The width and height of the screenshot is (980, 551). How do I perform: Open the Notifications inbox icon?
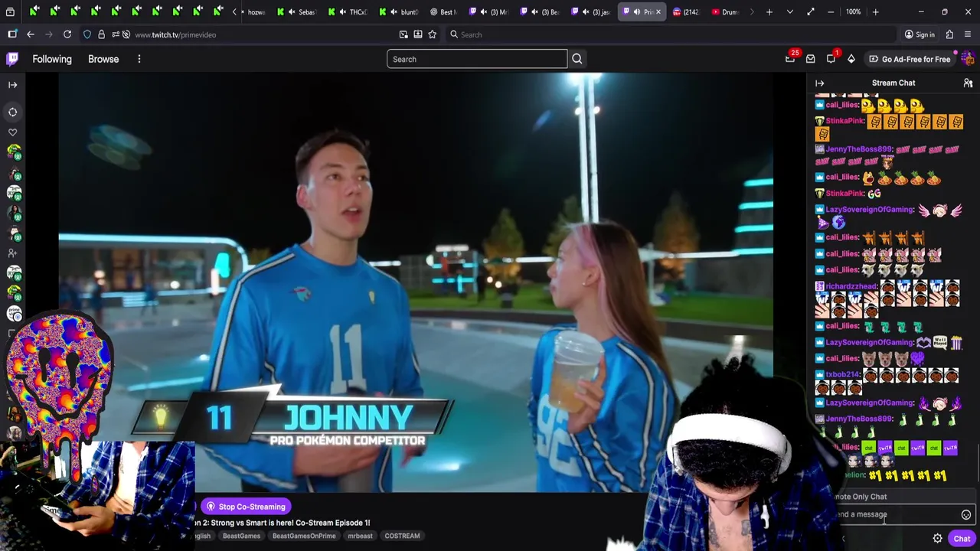click(x=831, y=59)
